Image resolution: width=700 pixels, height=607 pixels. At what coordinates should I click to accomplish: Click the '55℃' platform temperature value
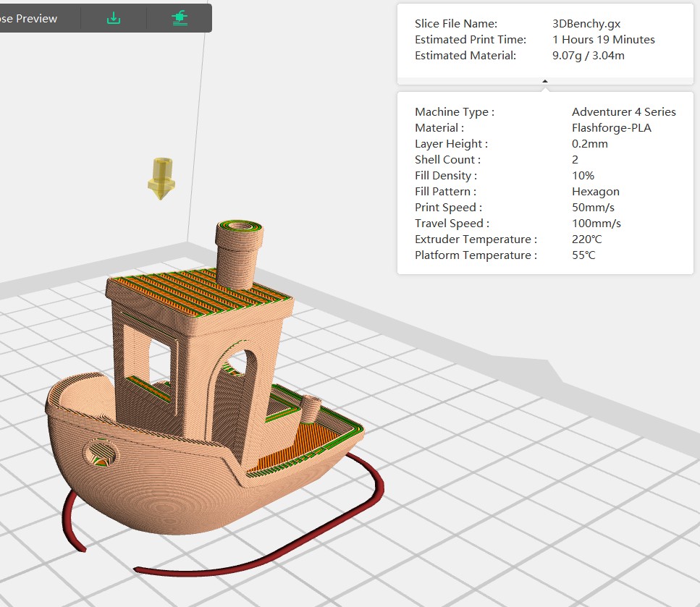[583, 255]
